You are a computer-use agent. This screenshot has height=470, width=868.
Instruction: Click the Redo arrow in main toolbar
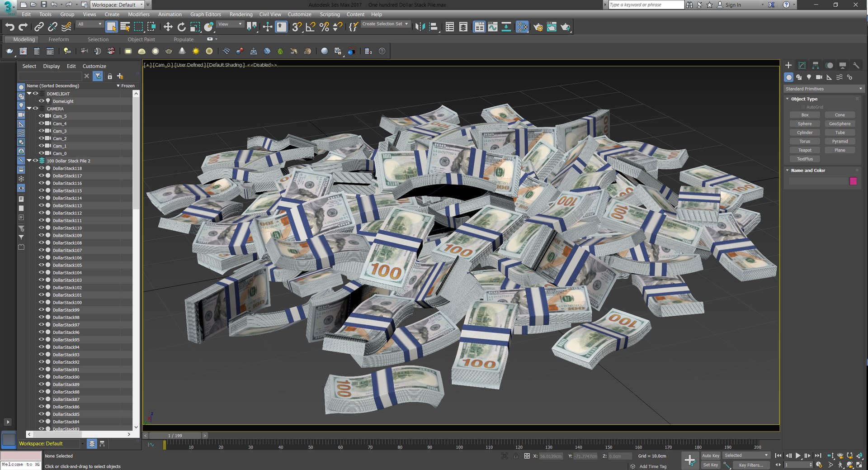pyautogui.click(x=23, y=27)
